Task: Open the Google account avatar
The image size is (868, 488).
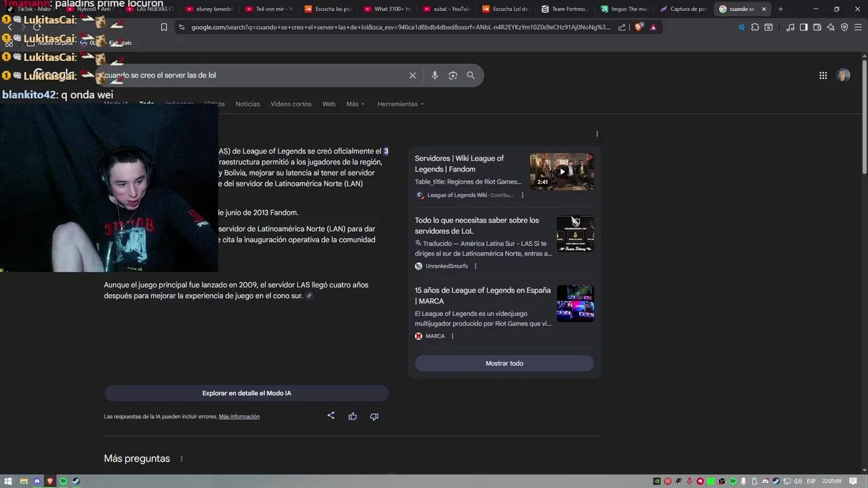Action: click(x=843, y=75)
